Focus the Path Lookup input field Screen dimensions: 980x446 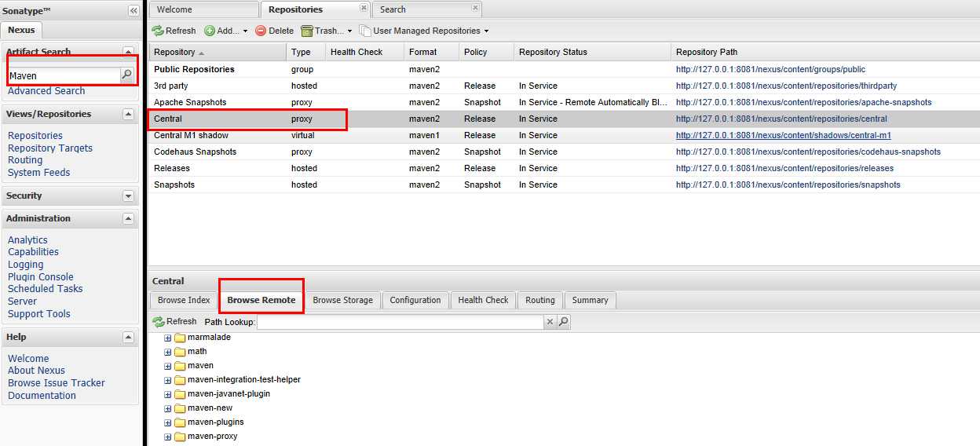click(x=400, y=322)
